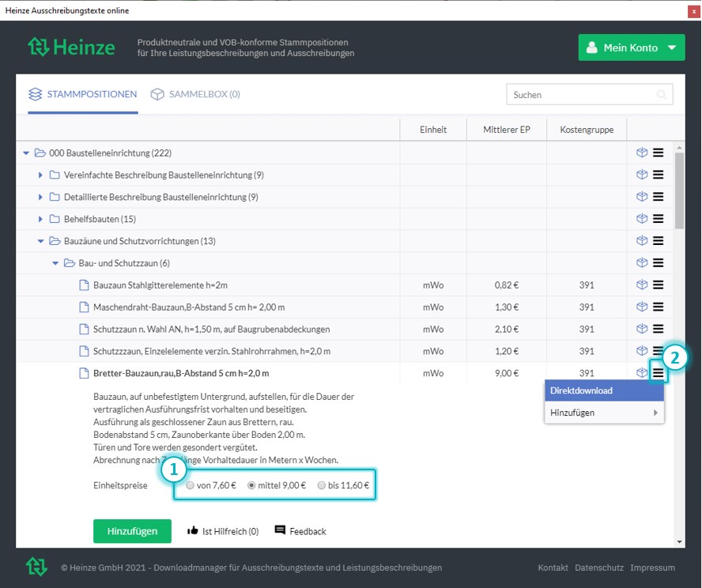The width and height of the screenshot is (702, 588).
Task: Open row menu for Vereinfachte Beschreibung Baustelleneinrichtung
Action: click(658, 175)
